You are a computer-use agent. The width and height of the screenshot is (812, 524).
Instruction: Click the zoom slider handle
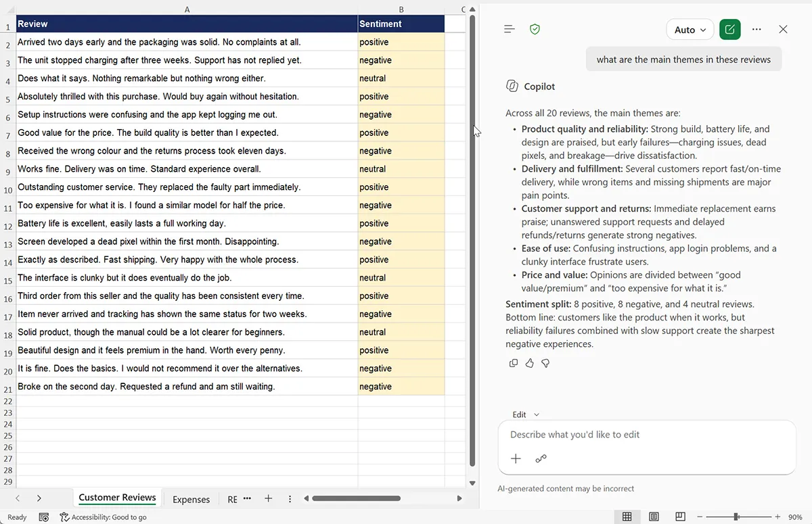point(736,517)
